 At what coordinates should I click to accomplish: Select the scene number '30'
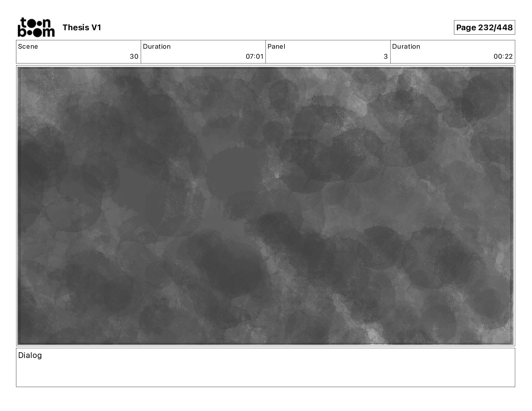click(134, 56)
